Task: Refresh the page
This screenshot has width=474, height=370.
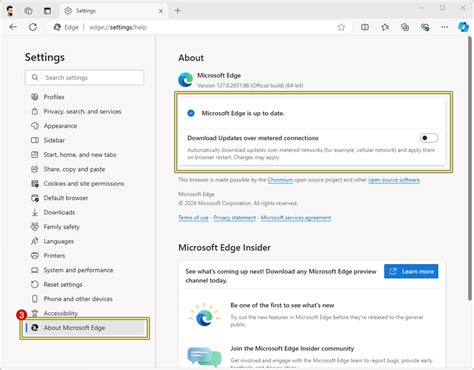Action: click(33, 27)
